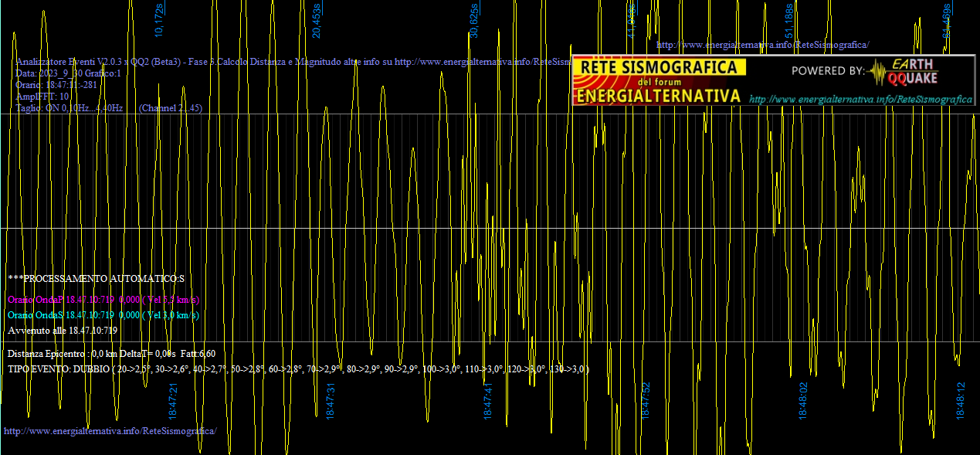Click '***PROCESSAMENTO AUTOMATICO:S' text
The width and height of the screenshot is (980, 455).
click(97, 278)
